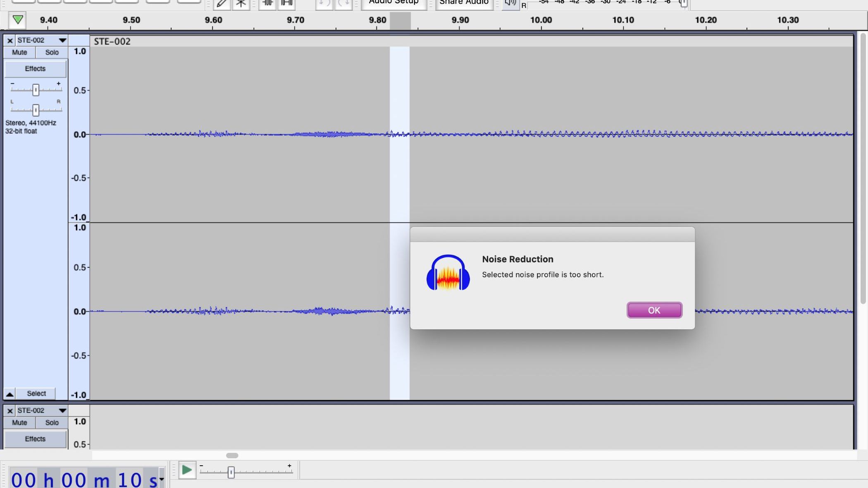This screenshot has width=868, height=488.
Task: Click the playback speed toolbar grabber handle
Action: coord(174,470)
